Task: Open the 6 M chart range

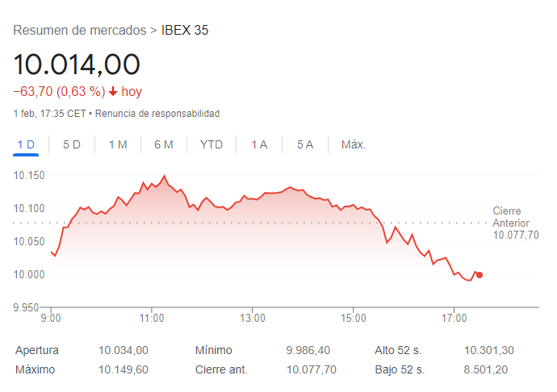Action: pos(164,144)
